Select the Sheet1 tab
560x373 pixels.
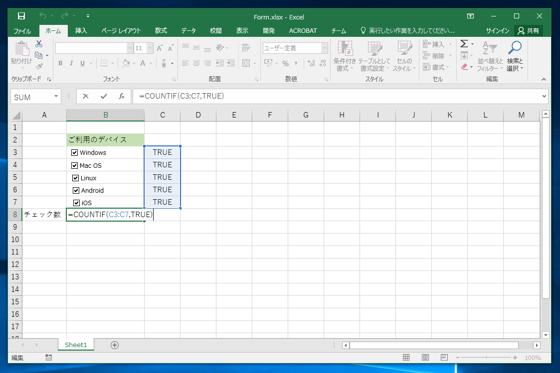tap(76, 345)
